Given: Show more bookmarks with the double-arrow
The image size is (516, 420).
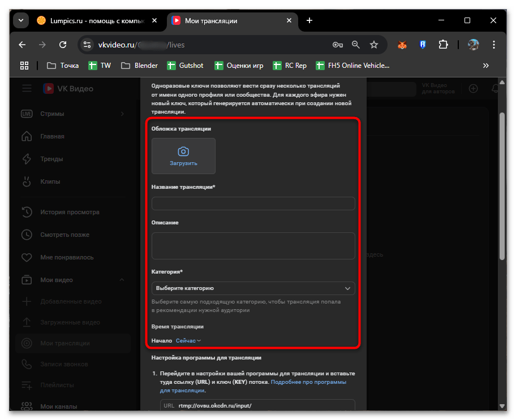Looking at the screenshot, I should 485,66.
